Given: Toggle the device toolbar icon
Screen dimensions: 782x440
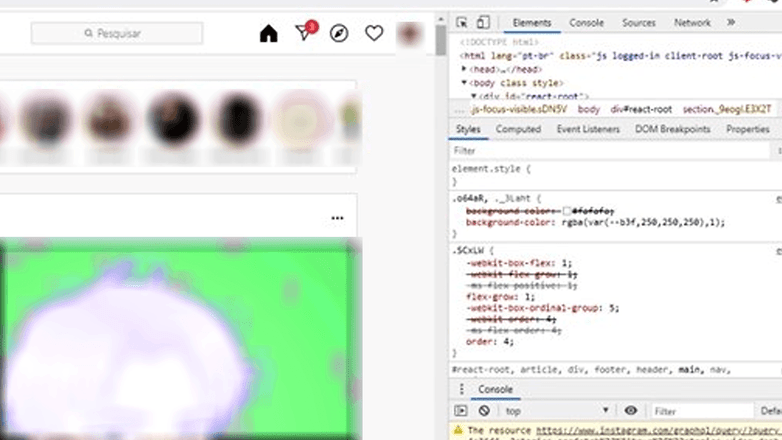Looking at the screenshot, I should 482,22.
